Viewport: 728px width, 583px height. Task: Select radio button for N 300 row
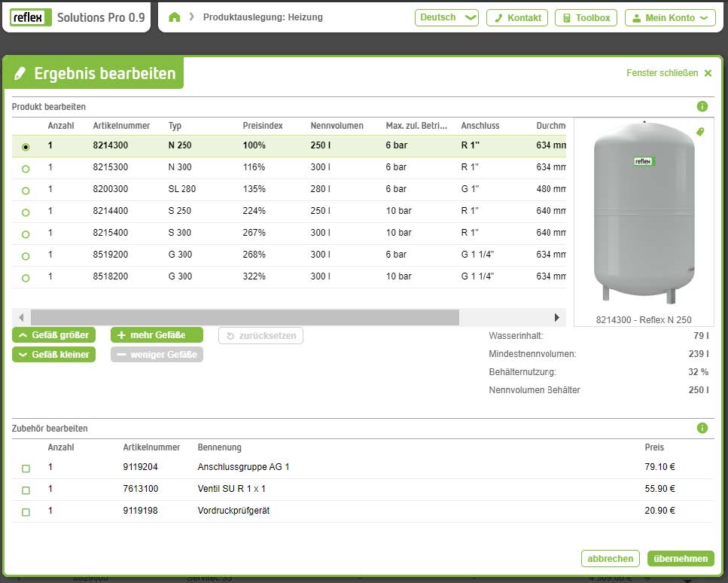point(26,169)
